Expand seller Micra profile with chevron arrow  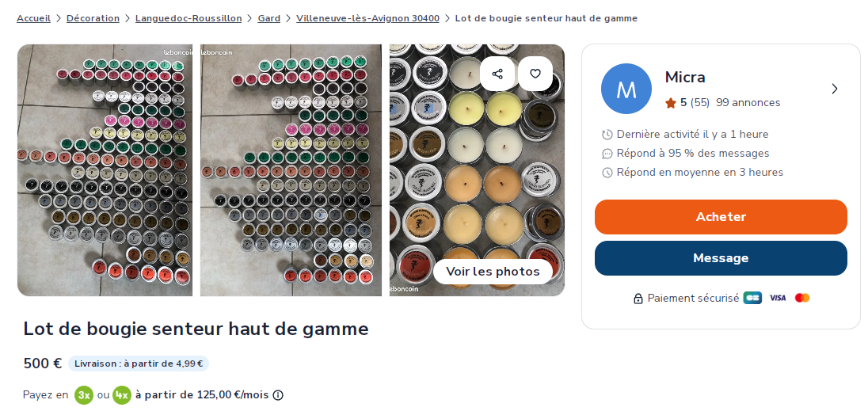pyautogui.click(x=835, y=89)
